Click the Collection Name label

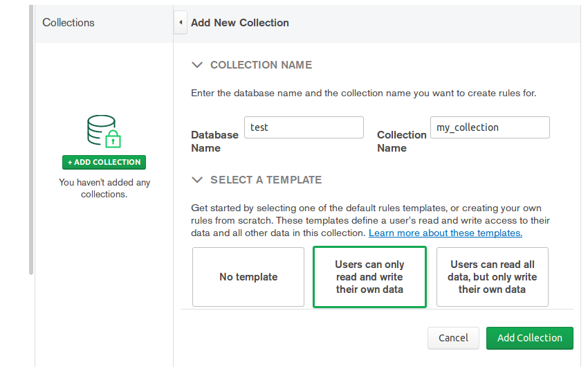click(401, 141)
